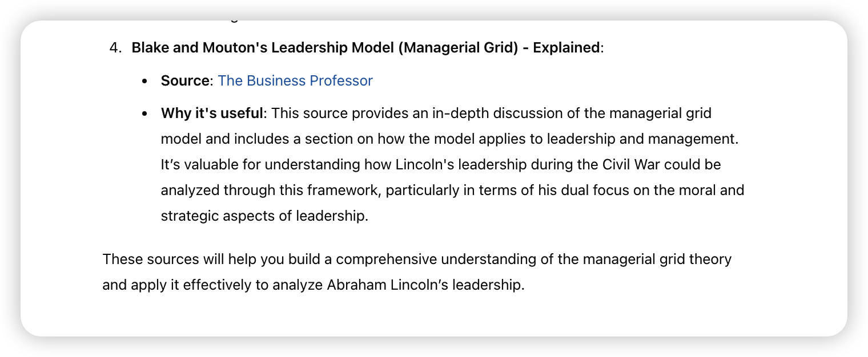Click "Abraham Lincoln's leadership" in the final sentence

tap(424, 285)
